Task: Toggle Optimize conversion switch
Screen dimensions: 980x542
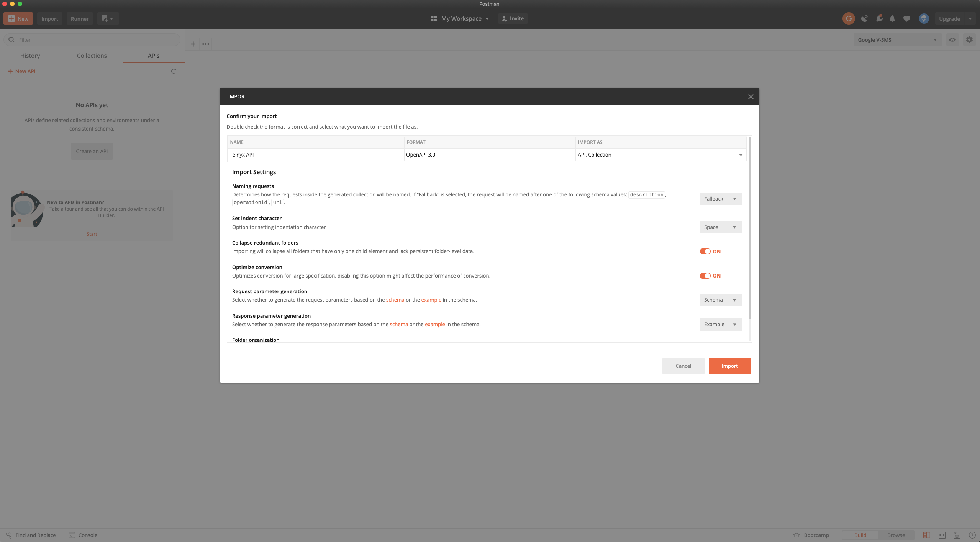Action: (x=705, y=276)
